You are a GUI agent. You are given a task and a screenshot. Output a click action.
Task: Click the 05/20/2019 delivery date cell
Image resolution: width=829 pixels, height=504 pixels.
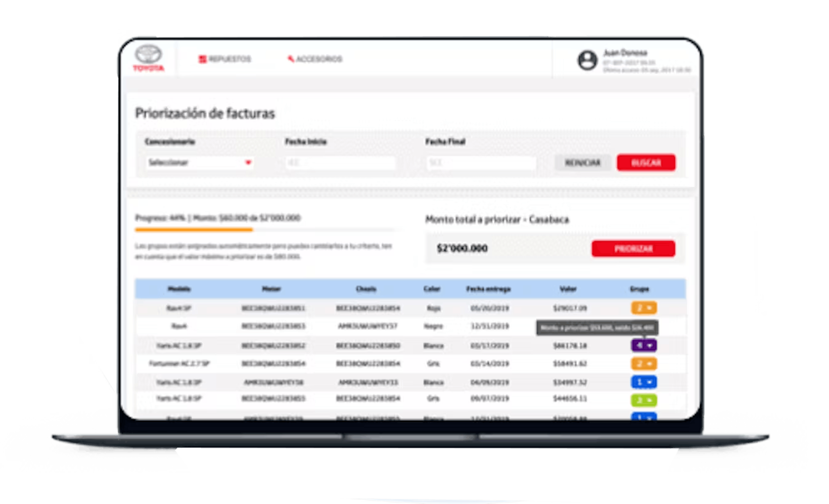490,308
